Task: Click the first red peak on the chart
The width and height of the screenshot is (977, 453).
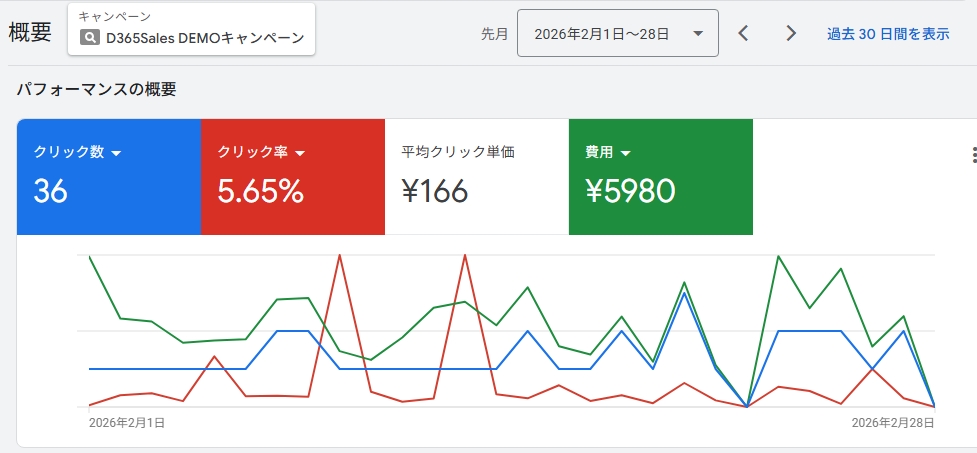Action: [340, 256]
